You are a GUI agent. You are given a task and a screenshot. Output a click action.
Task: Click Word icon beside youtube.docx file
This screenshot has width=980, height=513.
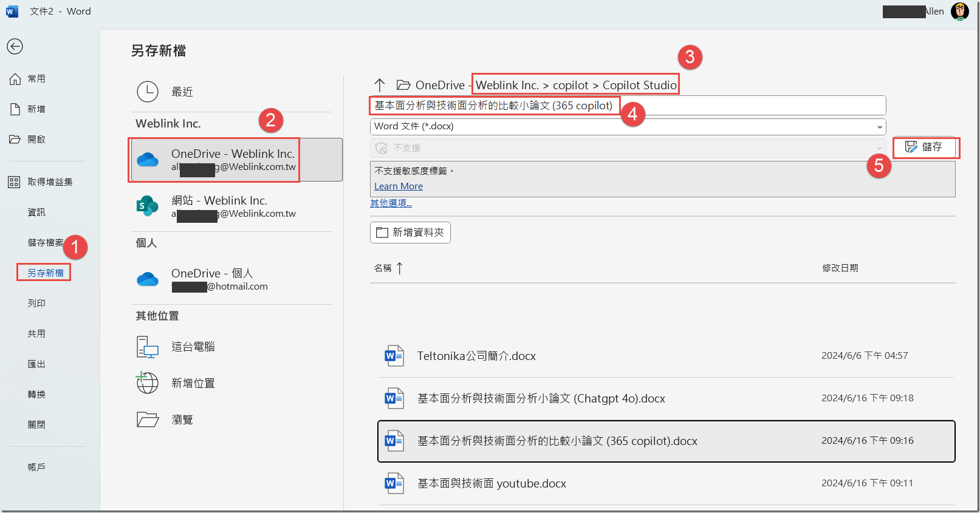394,484
